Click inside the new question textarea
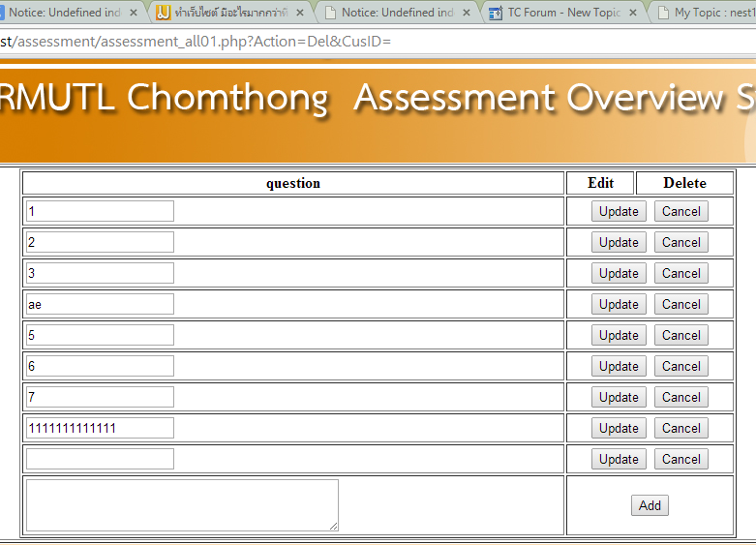This screenshot has width=756, height=545. (x=182, y=505)
